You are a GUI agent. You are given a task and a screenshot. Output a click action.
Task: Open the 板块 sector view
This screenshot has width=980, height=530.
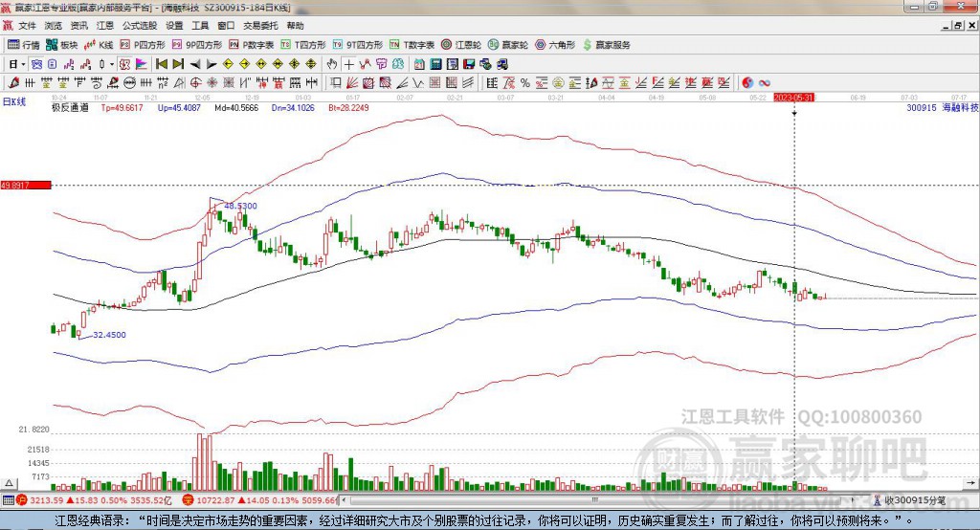[x=61, y=45]
